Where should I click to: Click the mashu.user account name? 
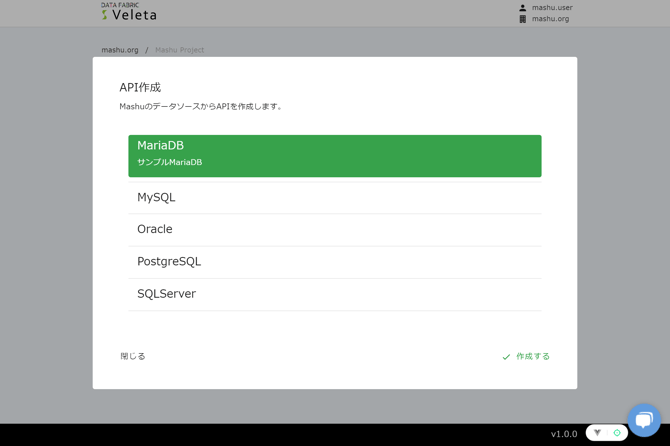[552, 8]
